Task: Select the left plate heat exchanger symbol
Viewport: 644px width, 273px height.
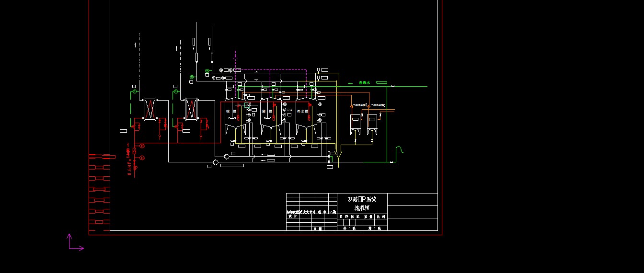Action: pos(150,109)
